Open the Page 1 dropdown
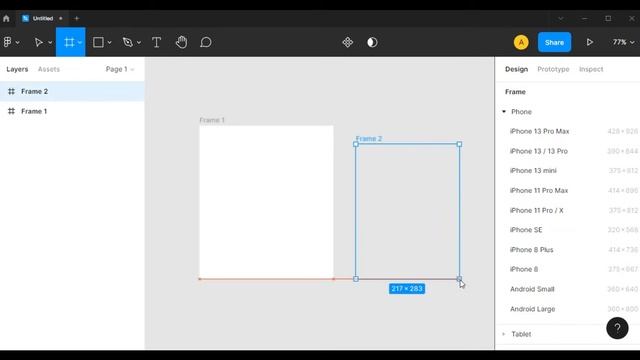Viewport: 640px width, 360px height. click(120, 69)
